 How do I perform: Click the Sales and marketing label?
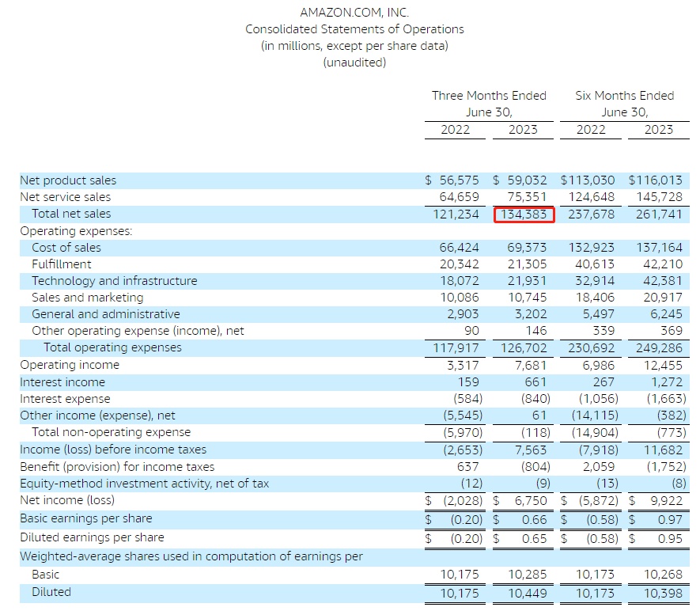pyautogui.click(x=88, y=298)
